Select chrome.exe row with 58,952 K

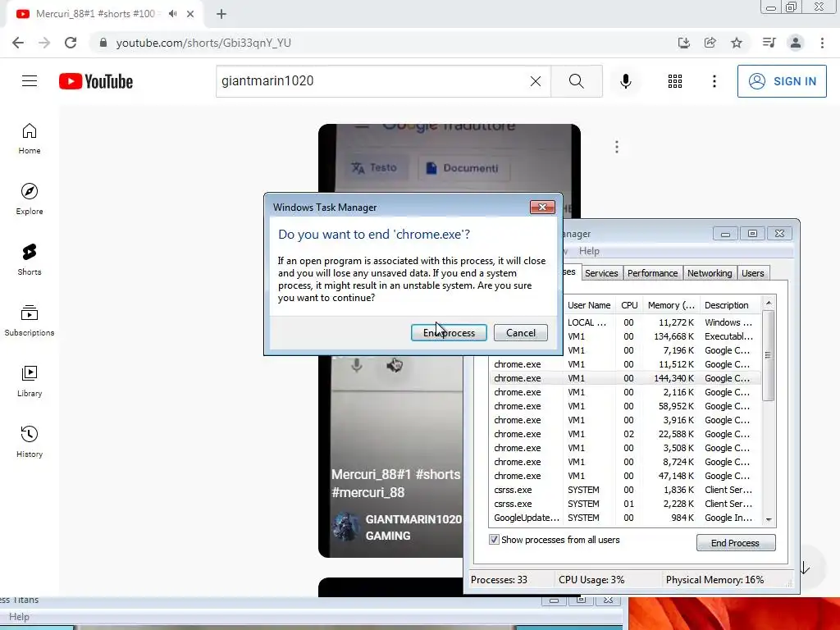pos(624,406)
